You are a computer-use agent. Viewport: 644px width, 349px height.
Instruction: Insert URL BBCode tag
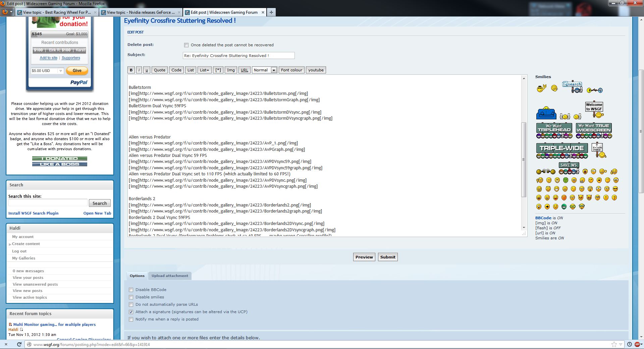[x=245, y=70]
